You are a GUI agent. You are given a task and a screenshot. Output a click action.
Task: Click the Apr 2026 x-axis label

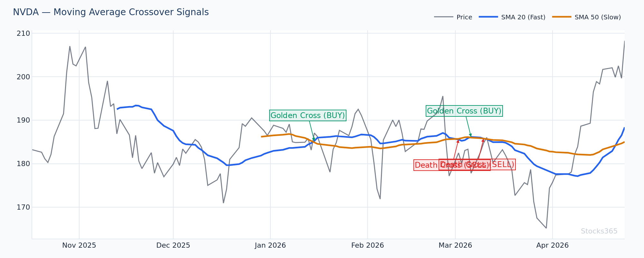552,245
